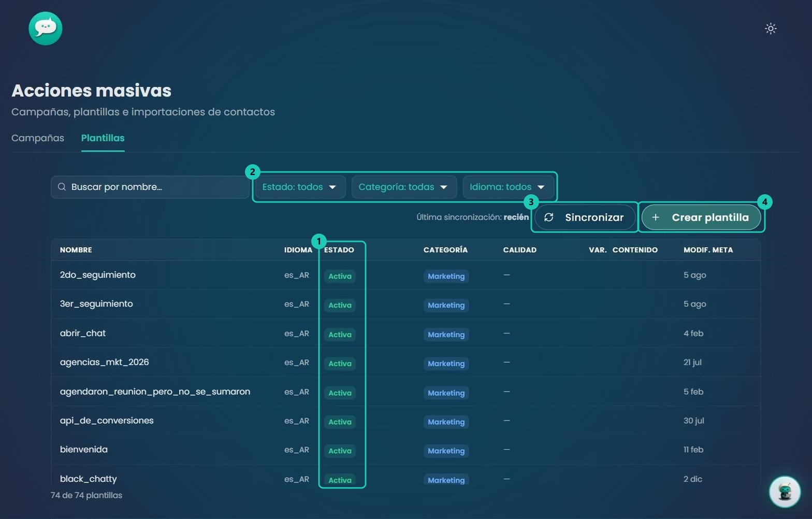Screen dimensions: 812x519
Task: Click the MODIF. META column header
Action: pos(708,250)
